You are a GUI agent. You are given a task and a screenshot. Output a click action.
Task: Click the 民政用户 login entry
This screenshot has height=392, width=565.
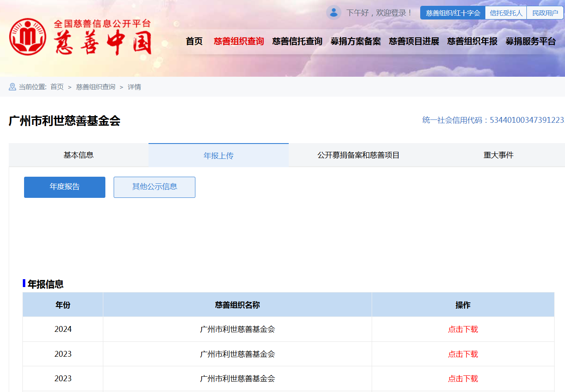click(545, 12)
